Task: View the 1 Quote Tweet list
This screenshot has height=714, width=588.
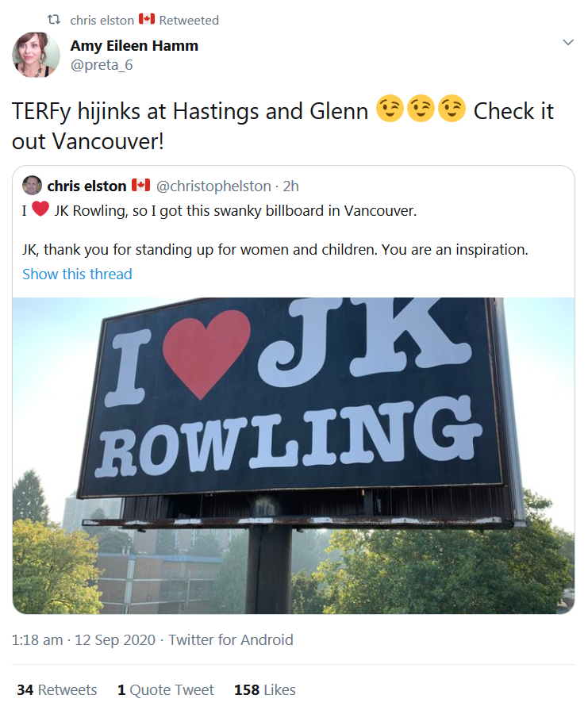Action: 165,689
